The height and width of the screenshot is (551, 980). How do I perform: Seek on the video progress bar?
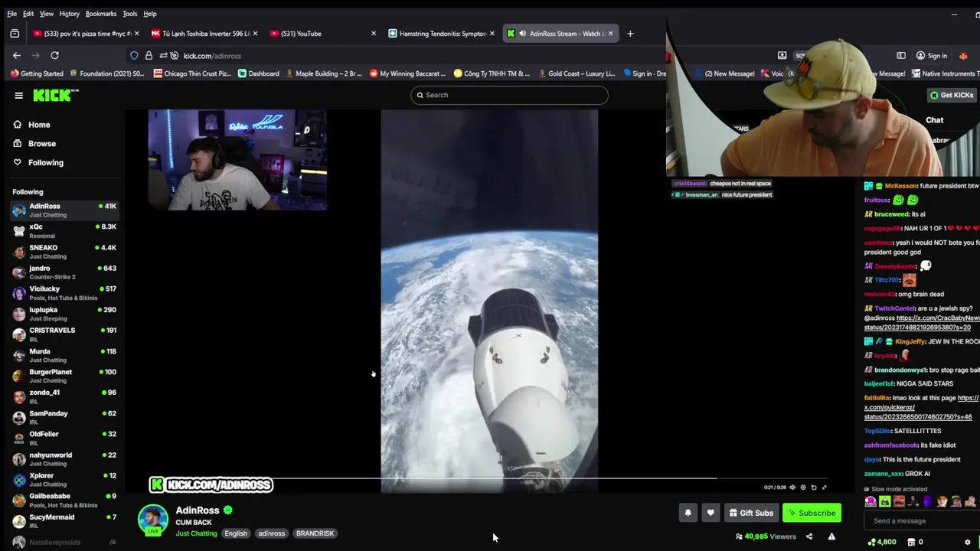click(490, 478)
